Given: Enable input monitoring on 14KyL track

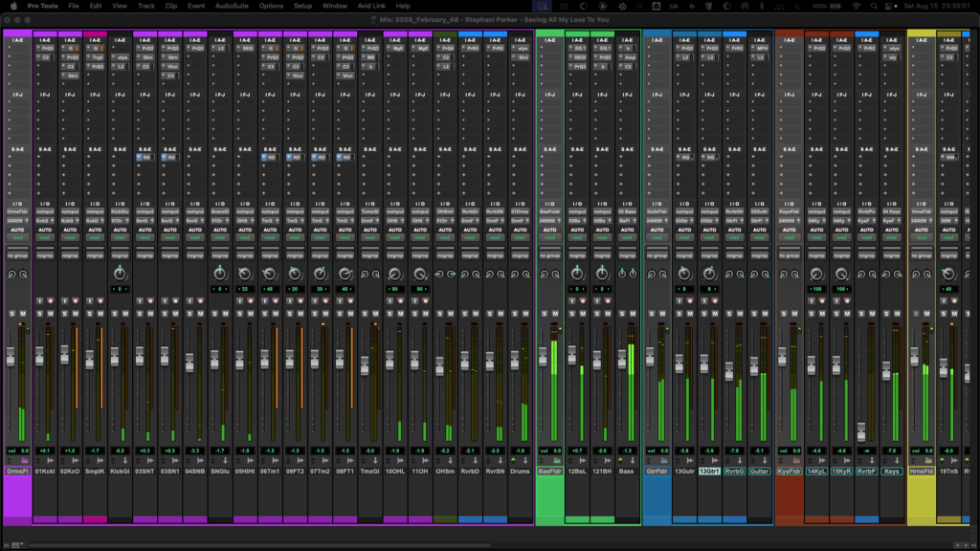Looking at the screenshot, I should tap(812, 301).
